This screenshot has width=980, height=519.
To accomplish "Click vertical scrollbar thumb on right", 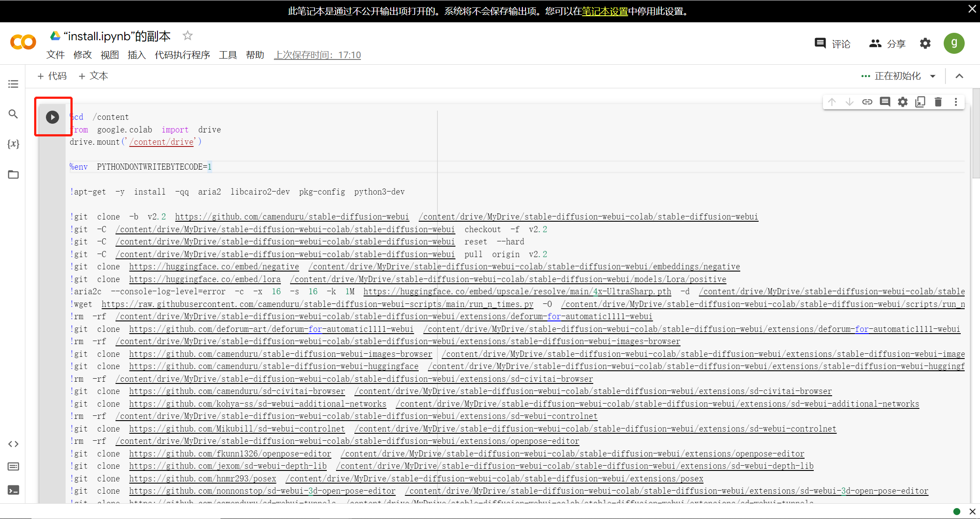I will point(976,134).
